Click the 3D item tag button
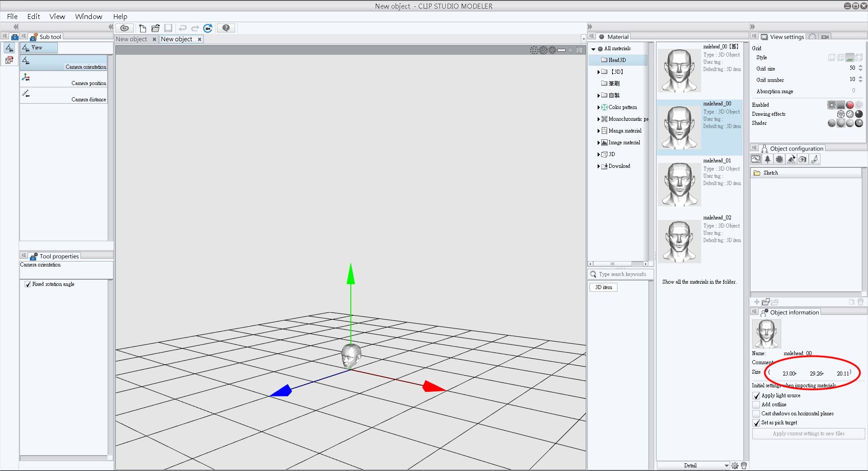This screenshot has height=471, width=868. point(604,287)
